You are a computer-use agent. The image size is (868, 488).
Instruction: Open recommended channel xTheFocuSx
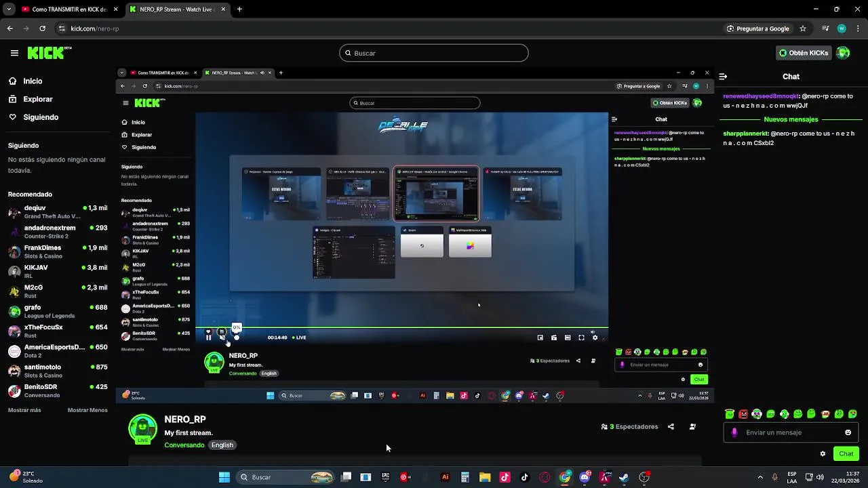[58, 331]
